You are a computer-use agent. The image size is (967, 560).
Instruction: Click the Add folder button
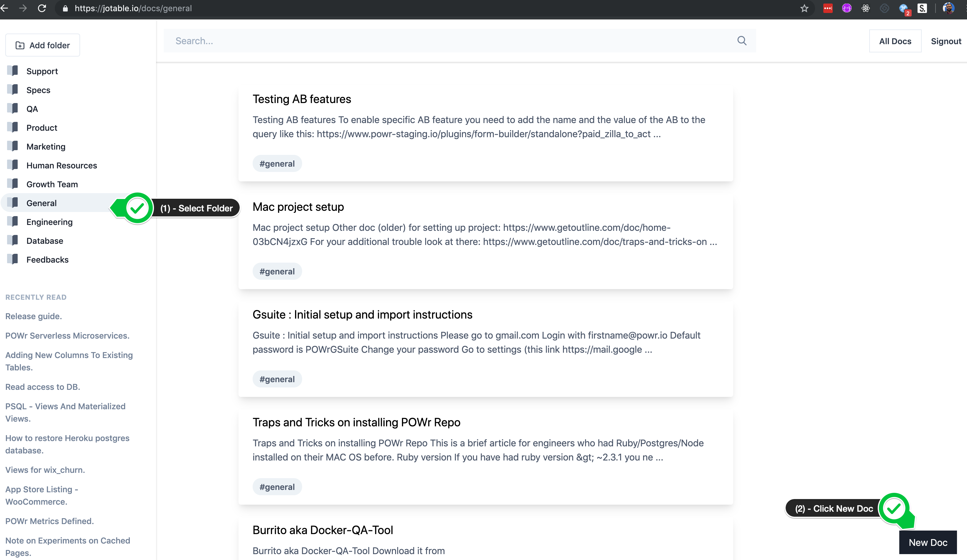tap(43, 45)
